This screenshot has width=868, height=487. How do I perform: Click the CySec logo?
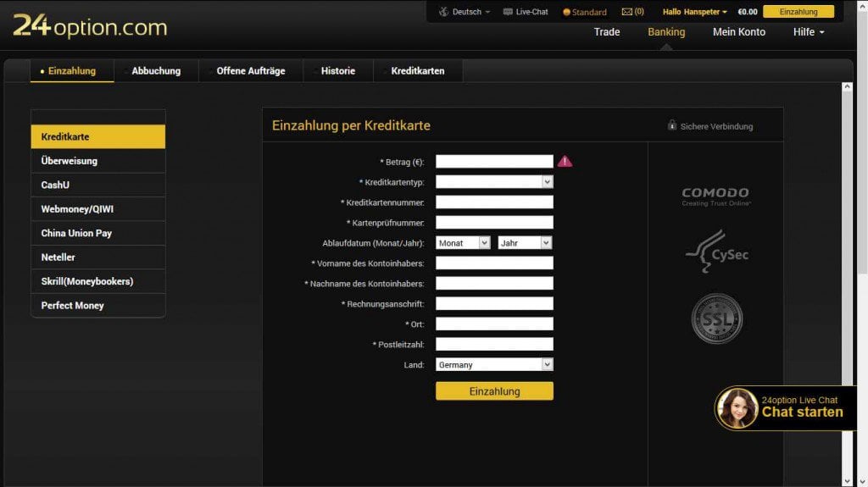coord(717,252)
